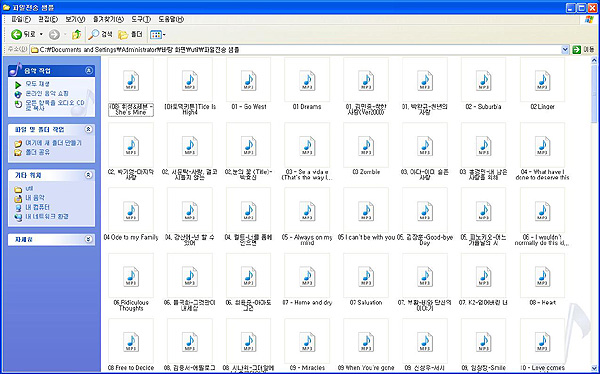Select 06 - I wouldn't normally do file
Screen dimensions: 600x374
pos(543,217)
